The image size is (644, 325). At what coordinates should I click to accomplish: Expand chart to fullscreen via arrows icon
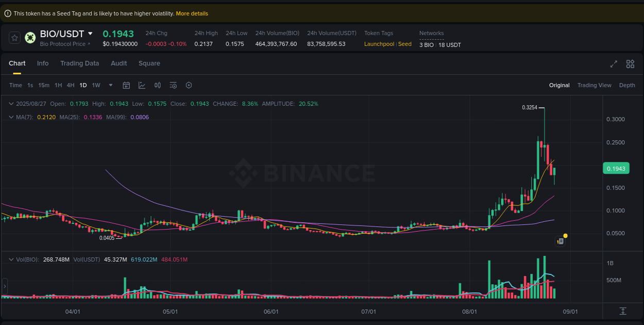613,64
